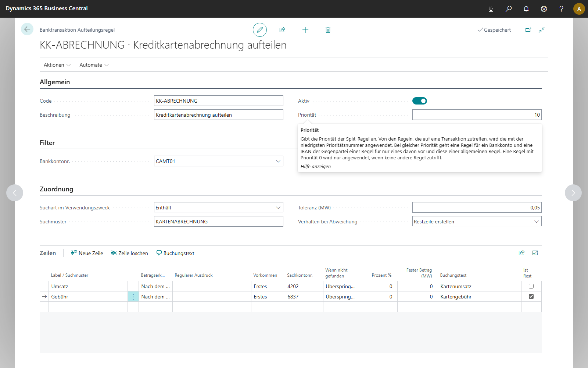Open Suchart im Verwendungszweck dropdown
The image size is (588, 368).
point(278,208)
